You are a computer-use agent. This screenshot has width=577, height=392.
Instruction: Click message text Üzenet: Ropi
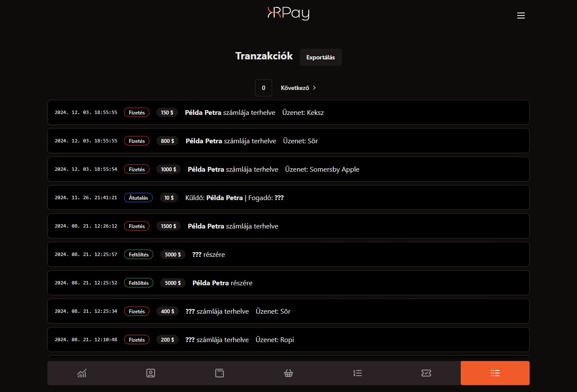(275, 340)
